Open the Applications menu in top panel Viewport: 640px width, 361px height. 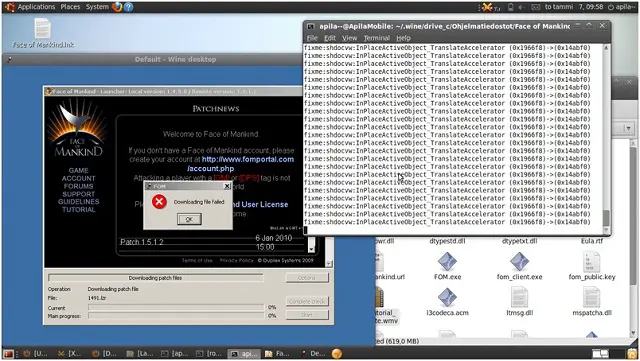(x=36, y=7)
